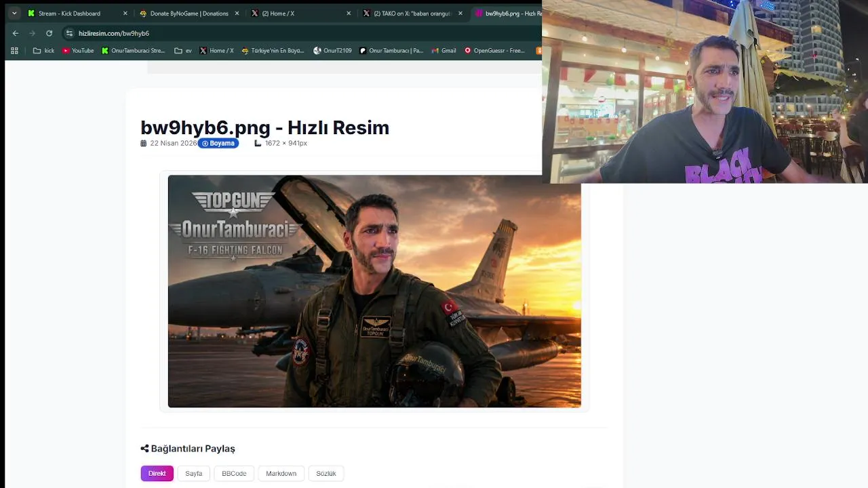Image resolution: width=868 pixels, height=488 pixels.
Task: Select the BBCode link option
Action: click(234, 474)
